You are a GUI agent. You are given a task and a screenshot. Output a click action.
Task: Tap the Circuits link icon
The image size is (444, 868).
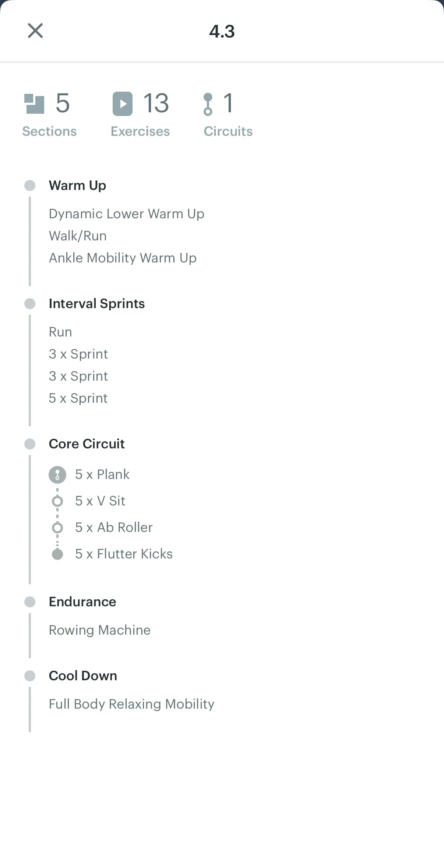coord(208,104)
